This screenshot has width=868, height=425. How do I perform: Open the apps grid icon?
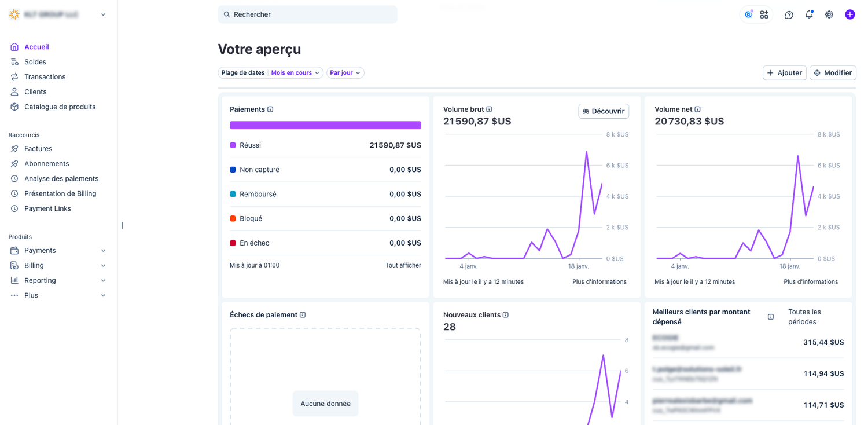point(764,14)
